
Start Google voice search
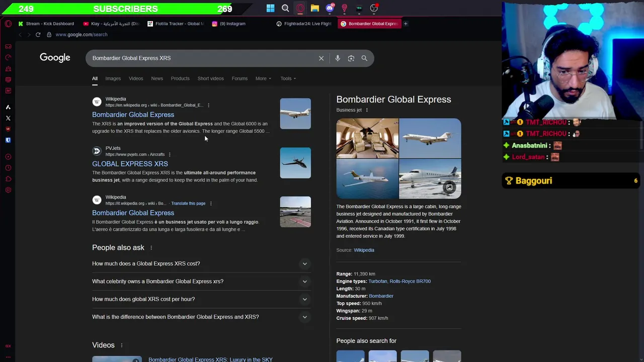pos(338,58)
